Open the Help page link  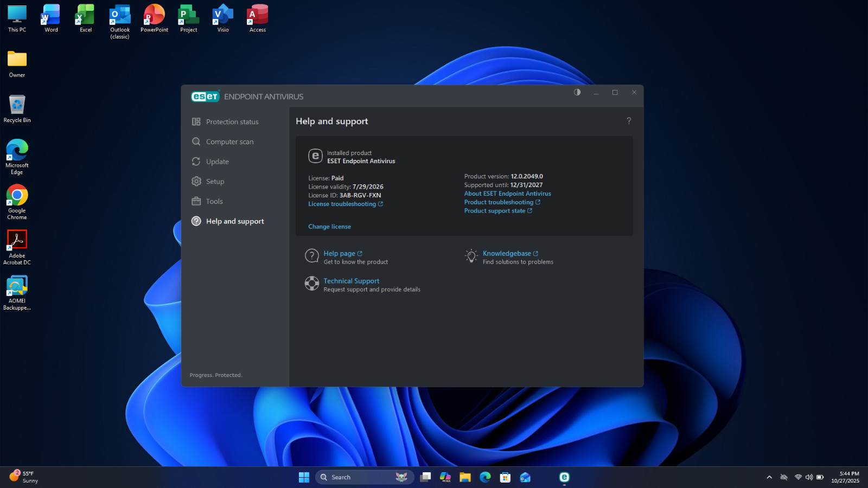(x=343, y=253)
